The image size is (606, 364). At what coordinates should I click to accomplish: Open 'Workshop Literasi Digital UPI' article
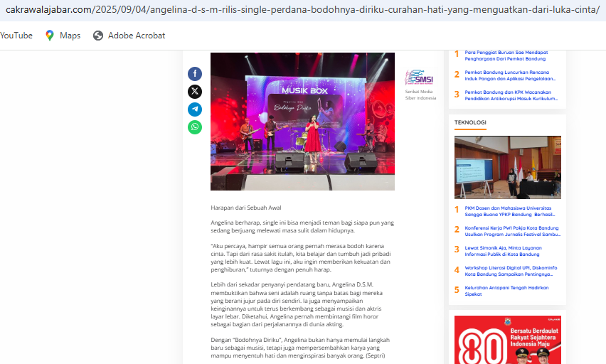click(x=510, y=272)
